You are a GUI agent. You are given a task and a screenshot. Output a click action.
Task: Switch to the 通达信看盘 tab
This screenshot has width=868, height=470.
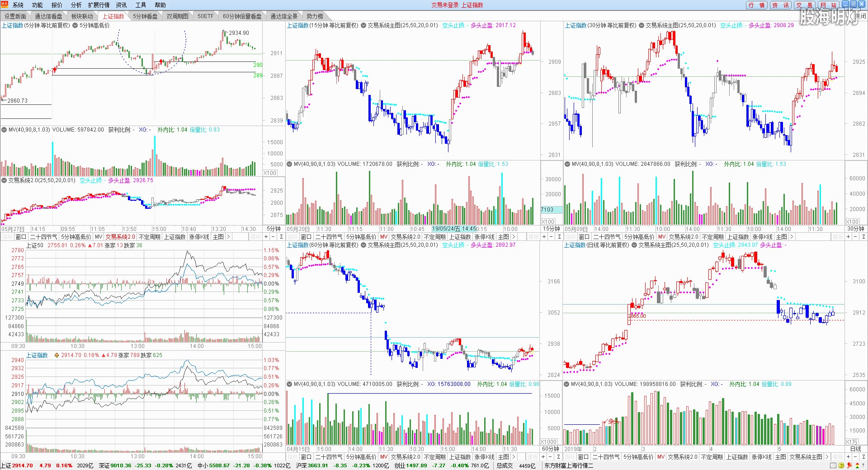click(49, 16)
